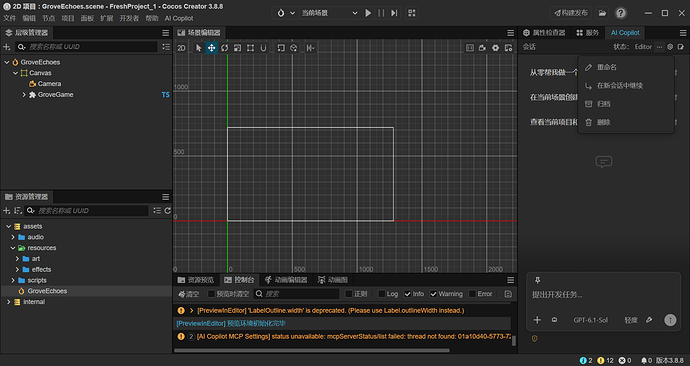Expand the GroveGame node
The height and width of the screenshot is (366, 690).
pos(24,95)
